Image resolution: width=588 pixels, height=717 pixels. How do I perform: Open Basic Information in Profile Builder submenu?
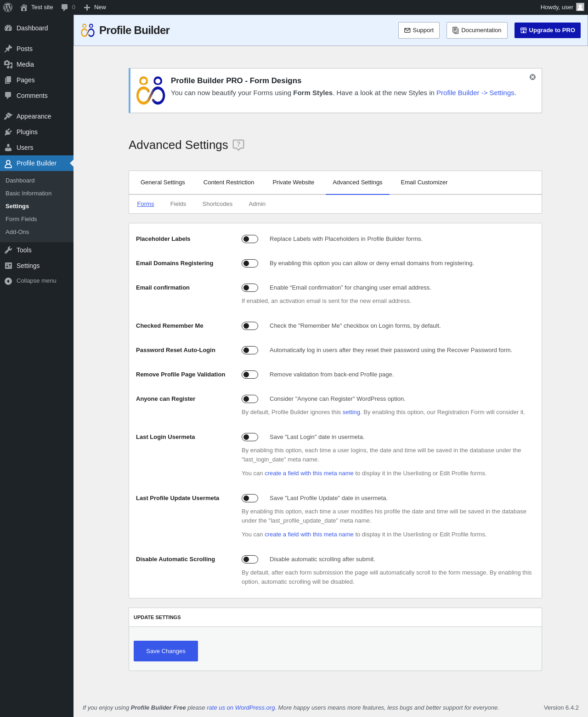coord(28,193)
